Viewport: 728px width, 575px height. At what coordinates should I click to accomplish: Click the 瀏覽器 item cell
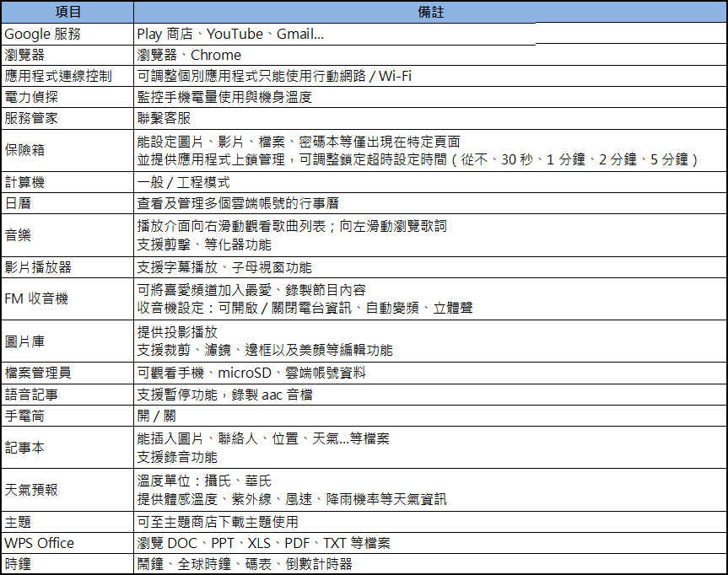(67, 56)
